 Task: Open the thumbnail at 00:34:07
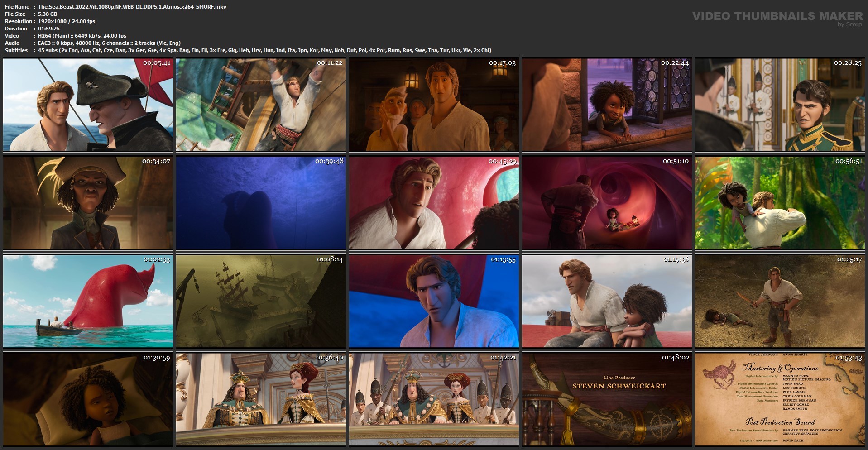88,203
